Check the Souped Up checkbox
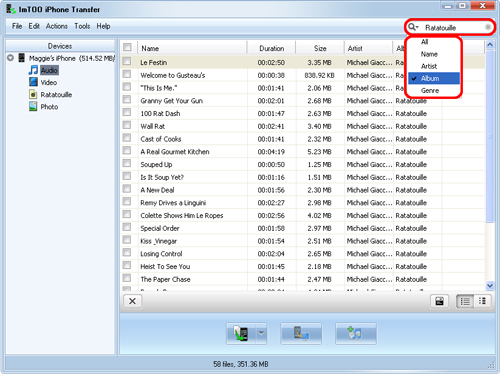This screenshot has width=500, height=374. [127, 163]
